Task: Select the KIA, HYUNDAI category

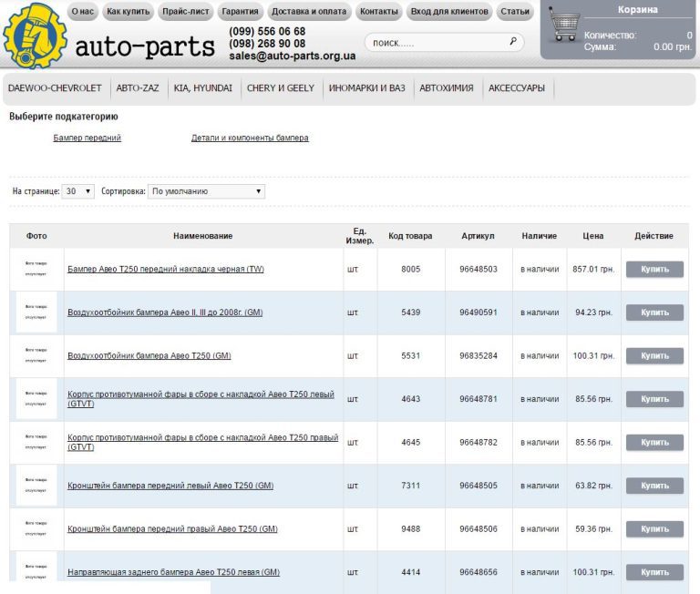Action: (203, 88)
